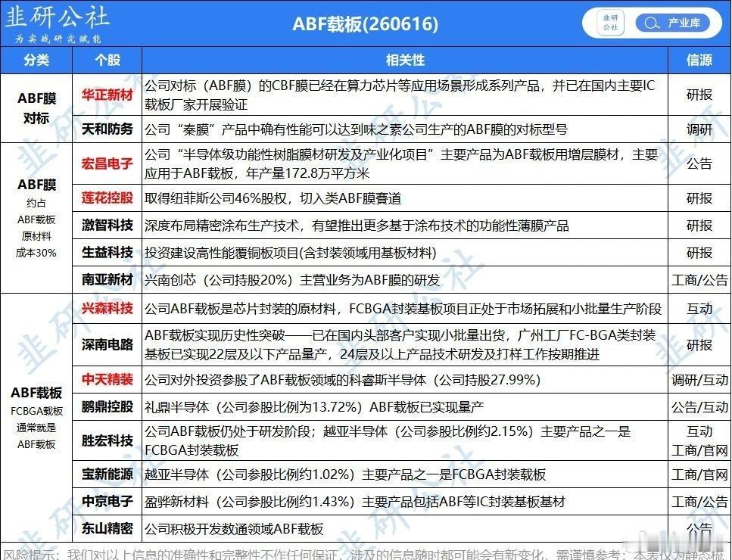Select the stock 华正新材
732x560 pixels.
107,95
